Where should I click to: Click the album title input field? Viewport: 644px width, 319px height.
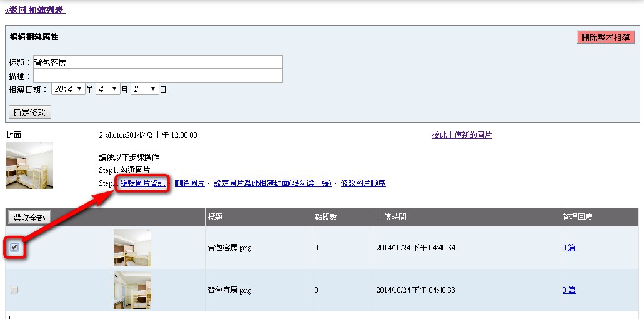tap(157, 62)
